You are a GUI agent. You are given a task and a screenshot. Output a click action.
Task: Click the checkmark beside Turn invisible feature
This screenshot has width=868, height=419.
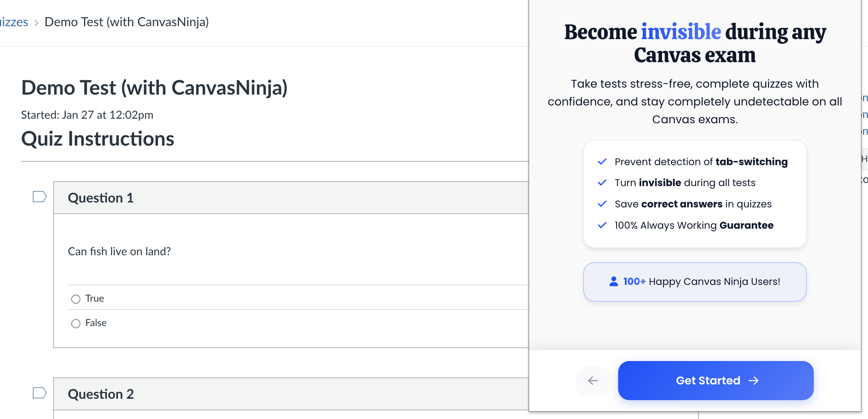(602, 183)
